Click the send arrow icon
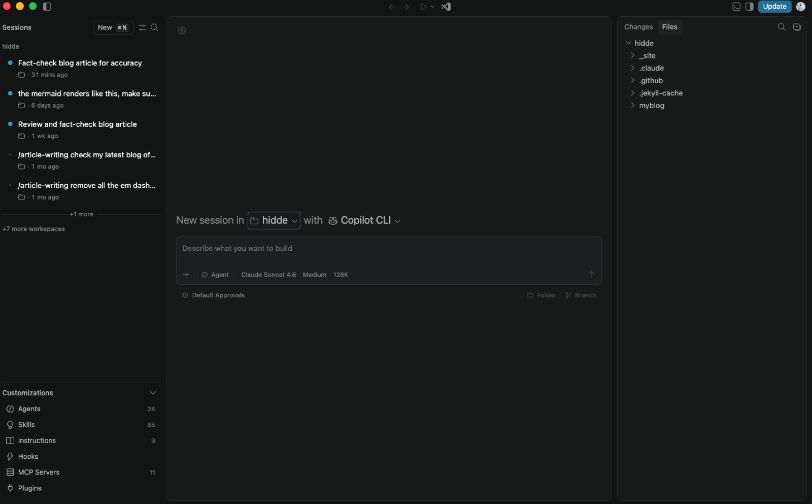This screenshot has width=812, height=504. pos(591,275)
